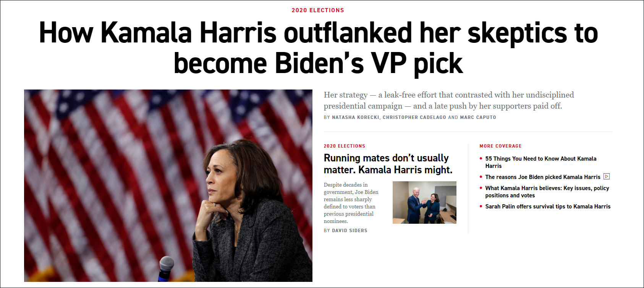Open author Marc Caputo's byline link

click(x=478, y=117)
